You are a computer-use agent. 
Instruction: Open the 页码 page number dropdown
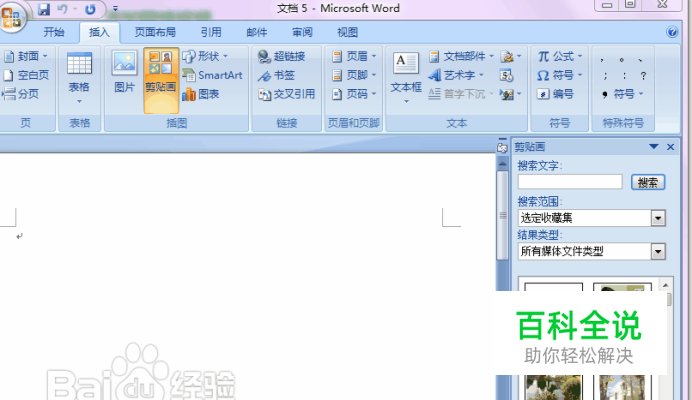[x=354, y=94]
